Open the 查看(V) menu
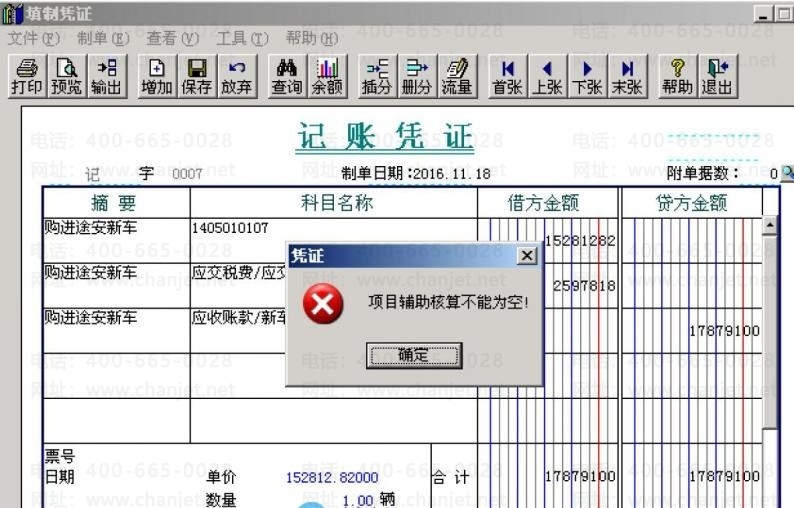 [173, 38]
